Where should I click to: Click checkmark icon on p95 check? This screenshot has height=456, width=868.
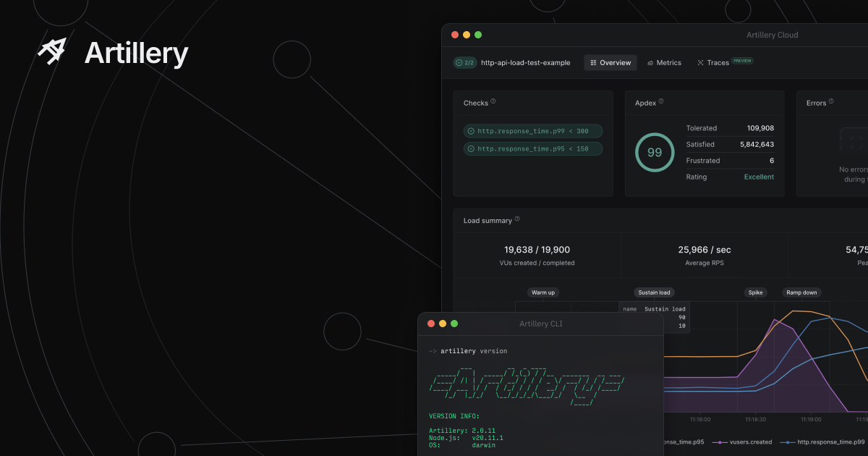[x=471, y=148]
